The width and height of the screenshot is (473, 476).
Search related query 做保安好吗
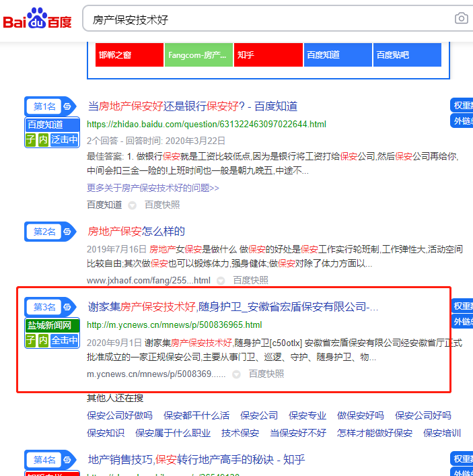click(x=361, y=415)
